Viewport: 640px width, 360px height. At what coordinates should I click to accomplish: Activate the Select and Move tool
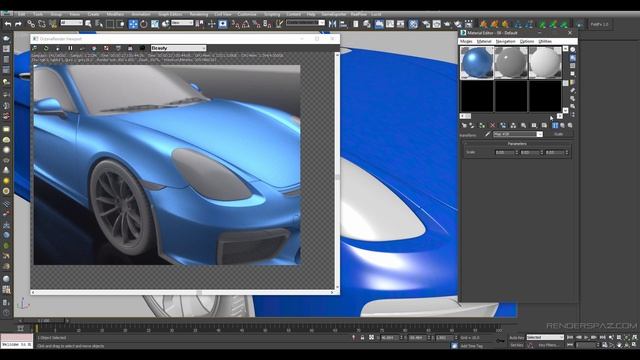(x=133, y=24)
